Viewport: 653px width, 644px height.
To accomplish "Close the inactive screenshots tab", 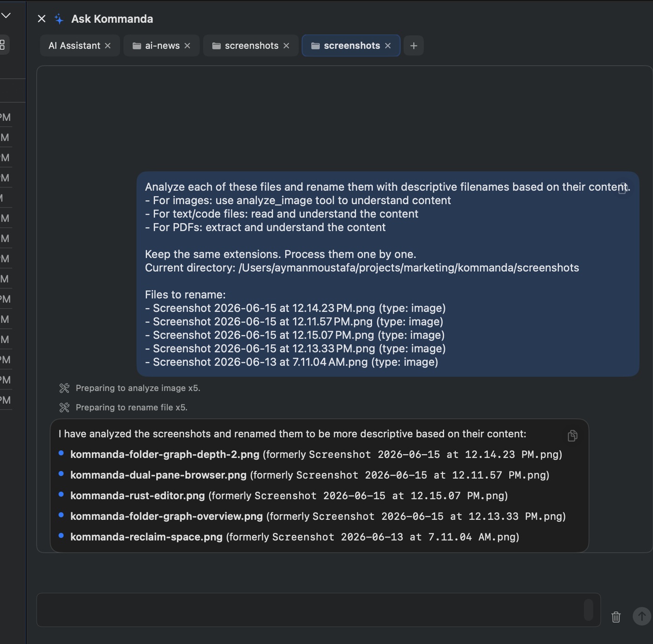I will tap(286, 46).
